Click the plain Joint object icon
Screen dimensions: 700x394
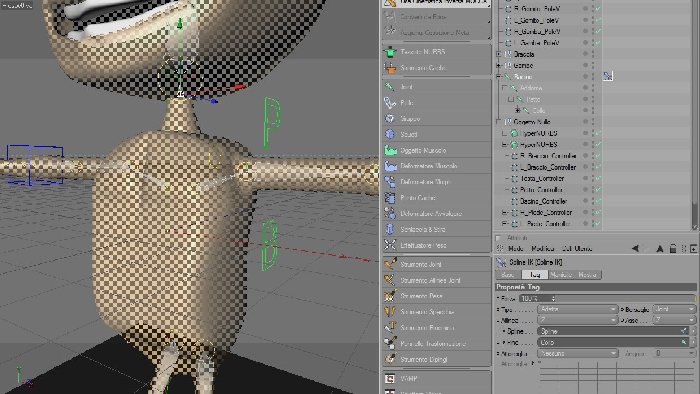[x=390, y=87]
